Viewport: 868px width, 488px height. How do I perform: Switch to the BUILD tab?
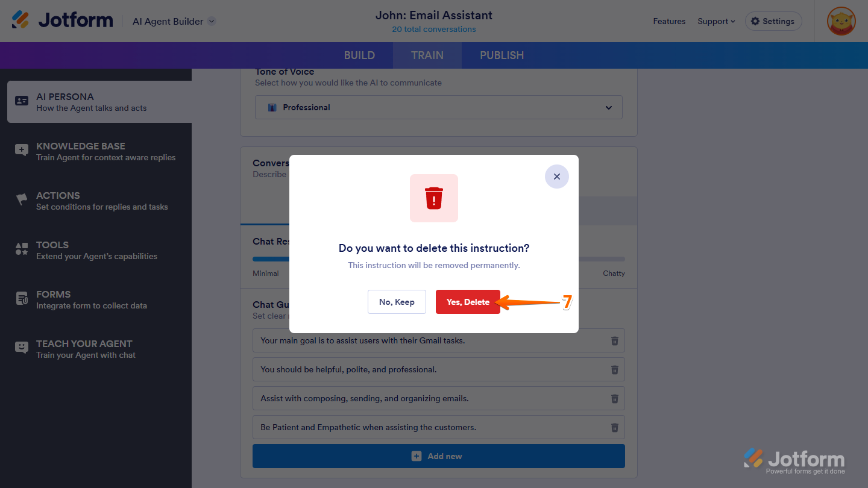(x=359, y=55)
